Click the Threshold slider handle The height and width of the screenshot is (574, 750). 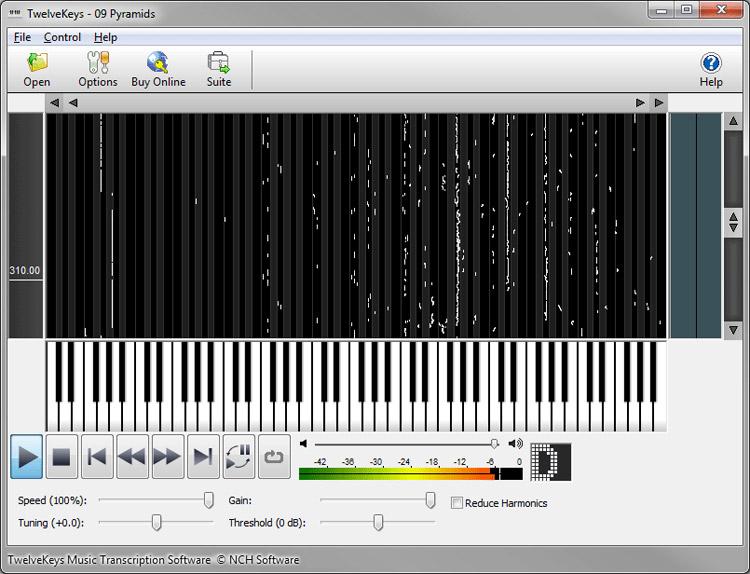[x=378, y=522]
